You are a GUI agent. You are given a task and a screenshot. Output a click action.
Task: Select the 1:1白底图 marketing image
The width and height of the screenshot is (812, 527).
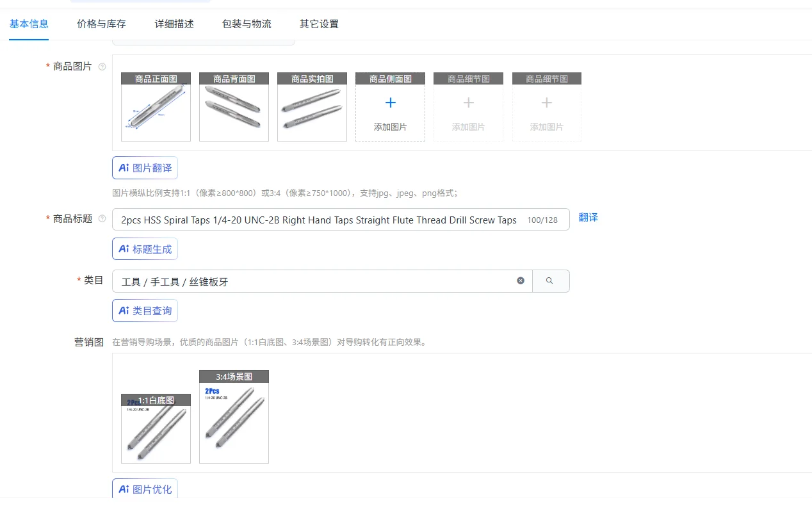(156, 428)
